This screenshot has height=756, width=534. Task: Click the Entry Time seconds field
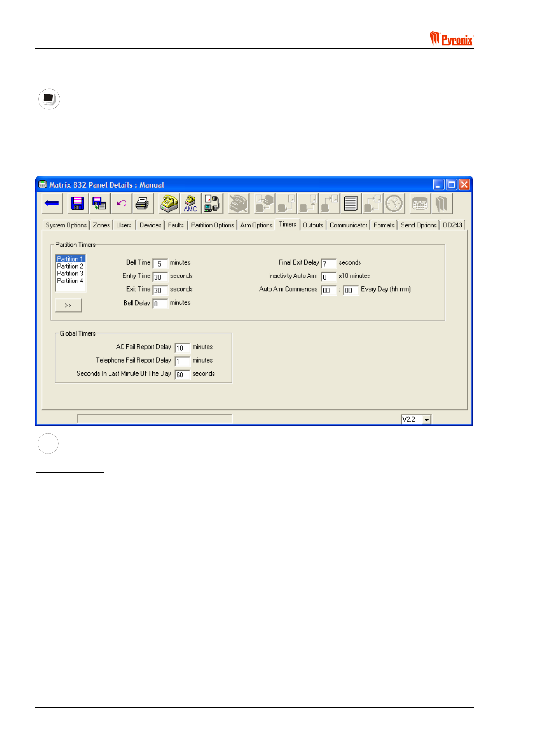[x=160, y=277]
